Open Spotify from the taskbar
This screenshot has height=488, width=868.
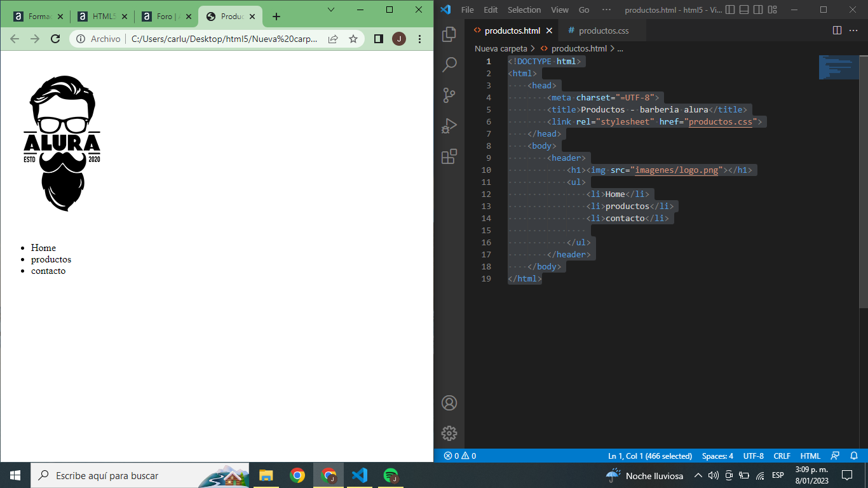(x=390, y=475)
